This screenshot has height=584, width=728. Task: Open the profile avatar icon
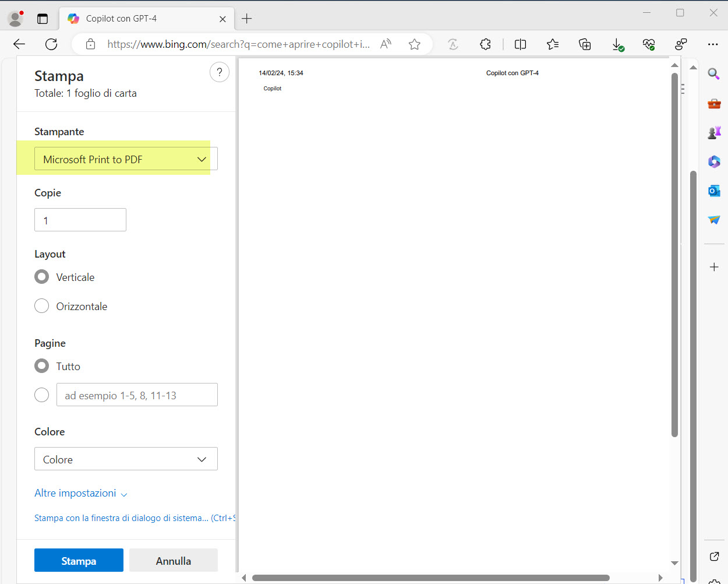pyautogui.click(x=15, y=19)
